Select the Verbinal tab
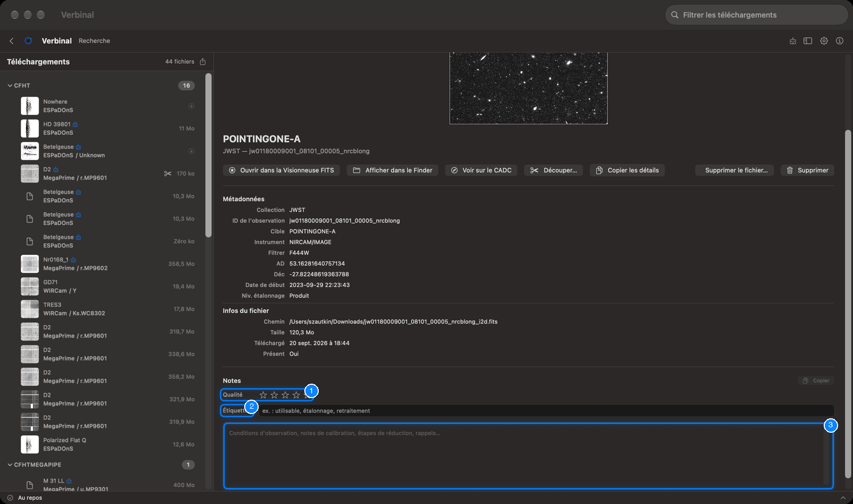The width and height of the screenshot is (853, 504). pos(57,41)
